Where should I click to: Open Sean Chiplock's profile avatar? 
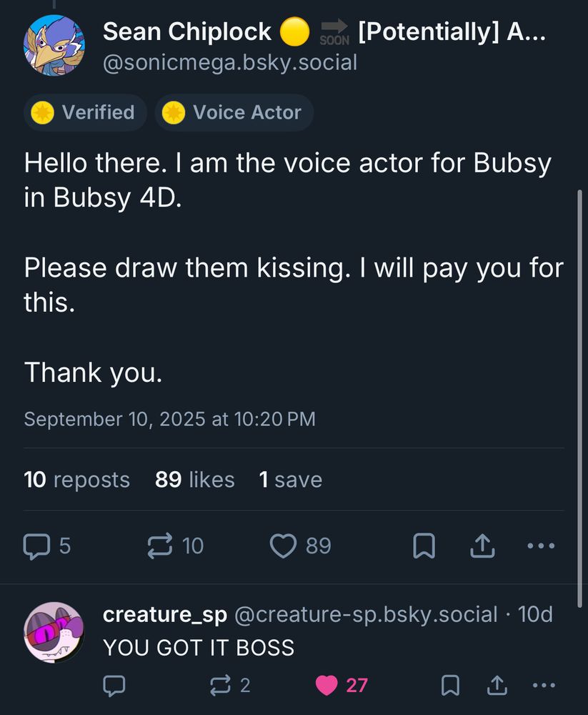pyautogui.click(x=54, y=44)
